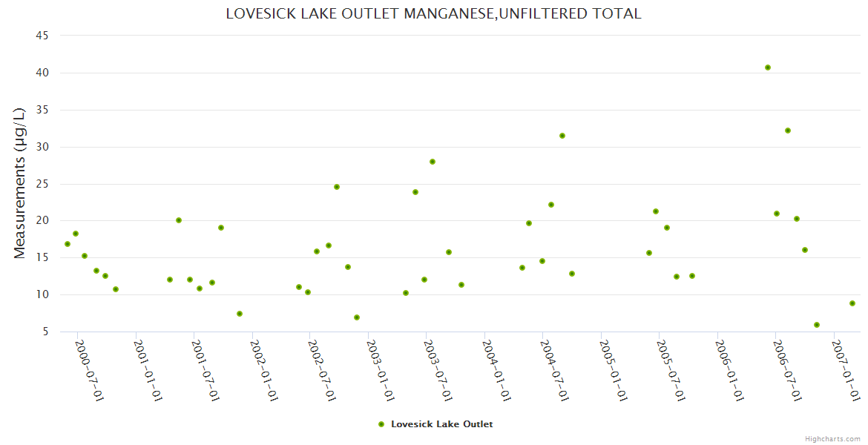Click the y-axis value 45
The image size is (868, 445).
click(42, 36)
